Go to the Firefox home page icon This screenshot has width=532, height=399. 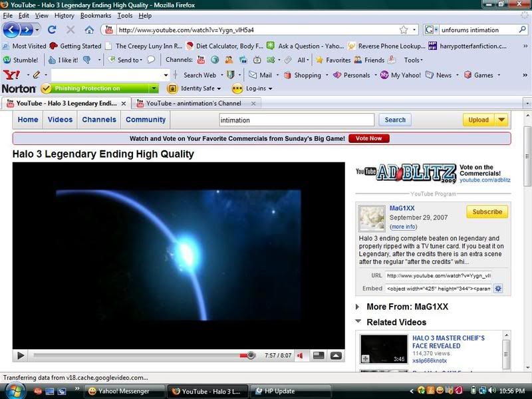(89, 30)
